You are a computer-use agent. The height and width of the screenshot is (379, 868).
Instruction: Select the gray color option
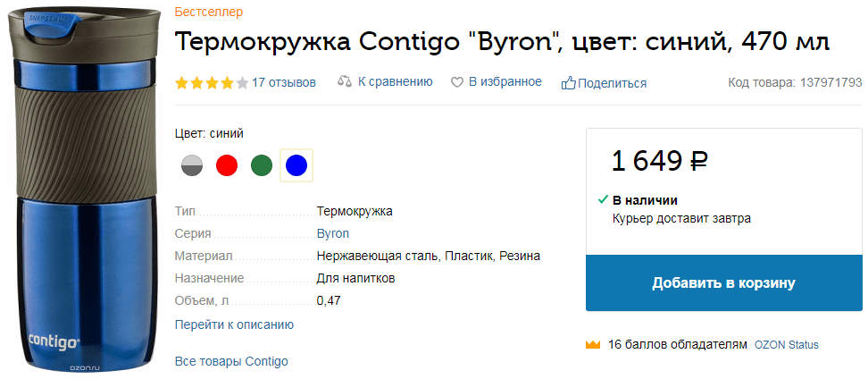tap(192, 165)
